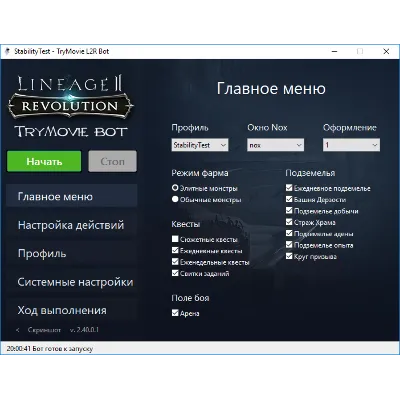Image resolution: width=400 pixels, height=400 pixels.
Task: Open the Настройка действий section
Action: click(72, 225)
